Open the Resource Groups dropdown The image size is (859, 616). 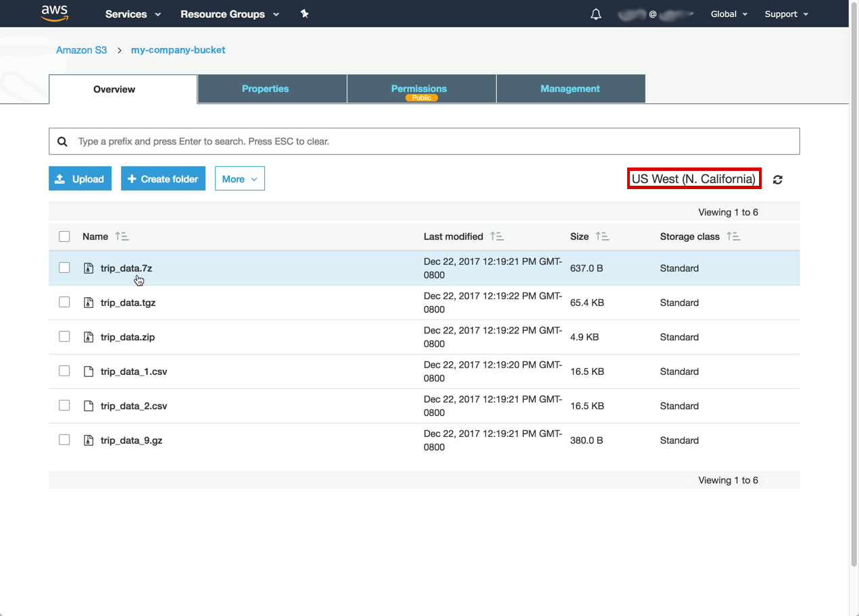[230, 14]
